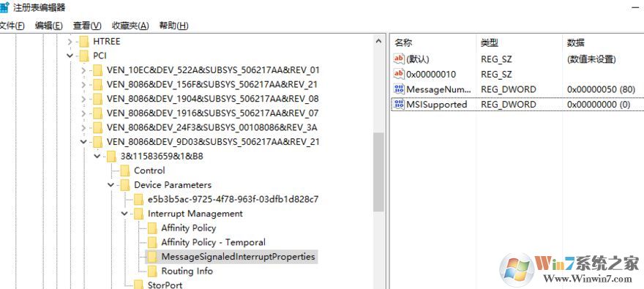This screenshot has height=289, width=644.
Task: Select the 0x00000010 string value icon
Action: point(399,74)
